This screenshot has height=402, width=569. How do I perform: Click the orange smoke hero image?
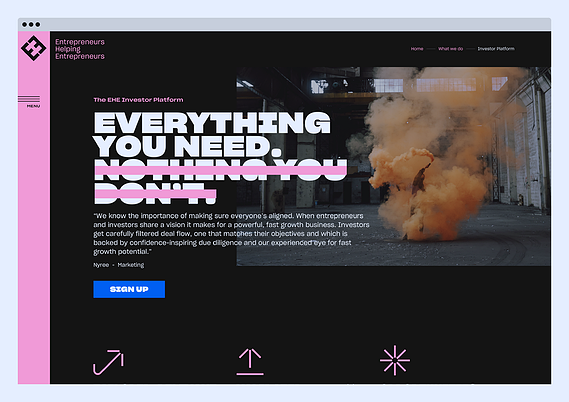393,166
